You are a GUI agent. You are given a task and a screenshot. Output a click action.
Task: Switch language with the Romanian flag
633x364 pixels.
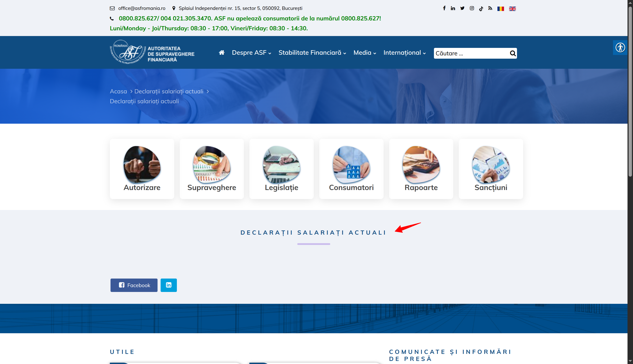click(x=501, y=9)
